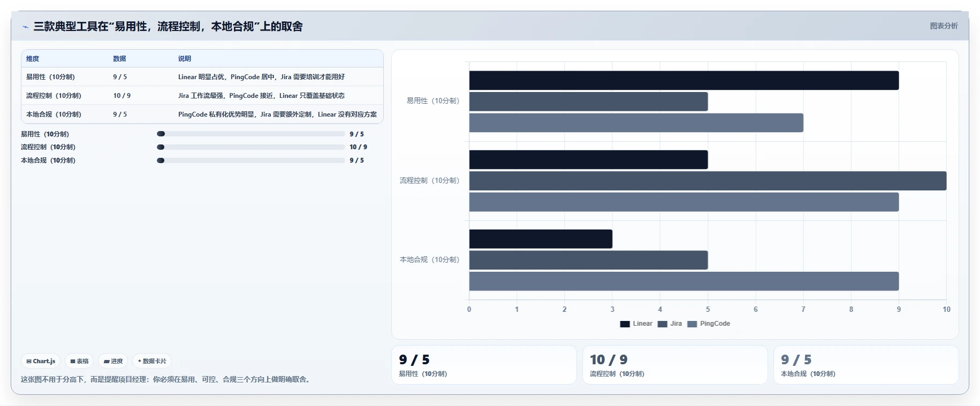Viewport: 980px width, 406px height.
Task: Click the header icon beside the title
Action: pos(25,27)
